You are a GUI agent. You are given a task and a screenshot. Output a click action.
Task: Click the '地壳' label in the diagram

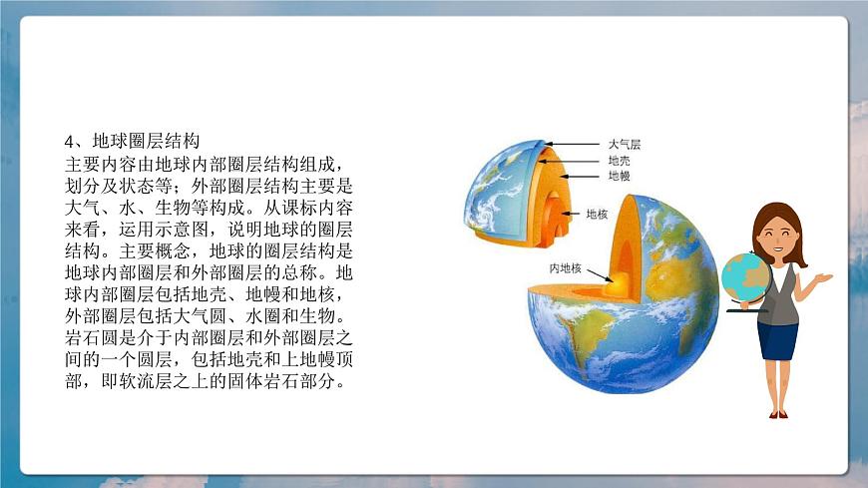(619, 161)
